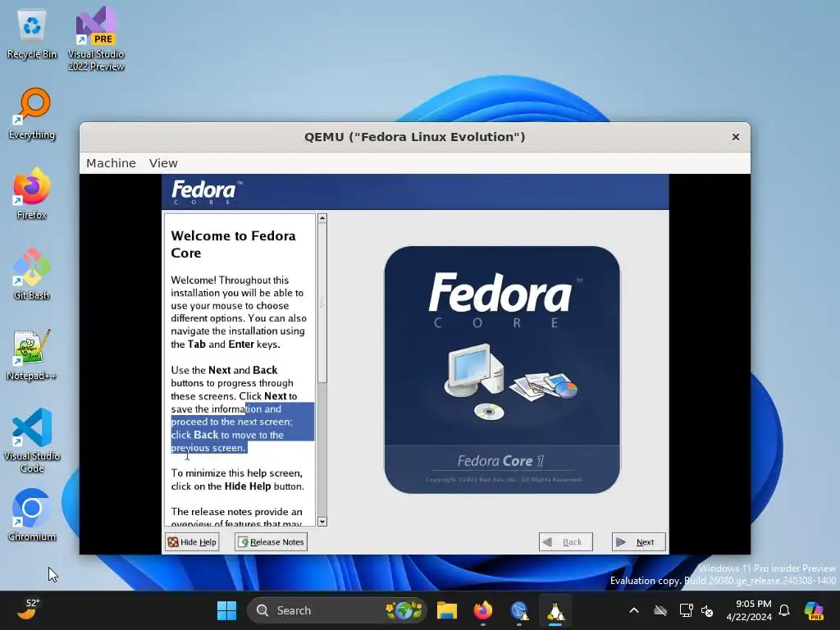The width and height of the screenshot is (840, 630).
Task: Open the Machine menu in QEMU
Action: [111, 163]
